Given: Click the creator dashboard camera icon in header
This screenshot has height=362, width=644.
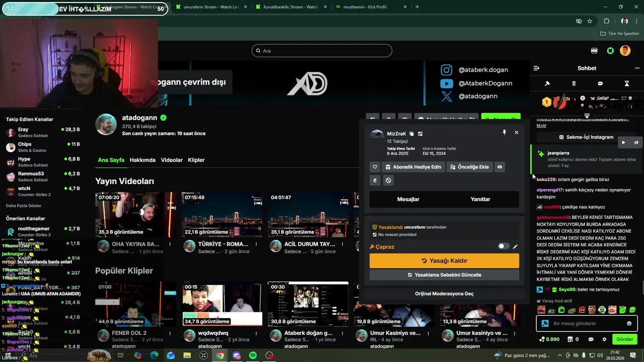Looking at the screenshot, I should (x=595, y=51).
